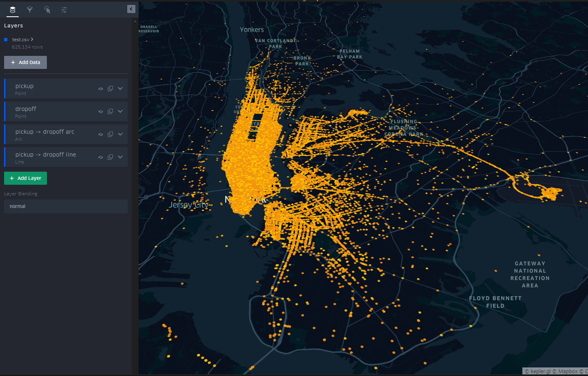Select the pickup layer title
Image resolution: width=588 pixels, height=376 pixels.
[x=24, y=86]
